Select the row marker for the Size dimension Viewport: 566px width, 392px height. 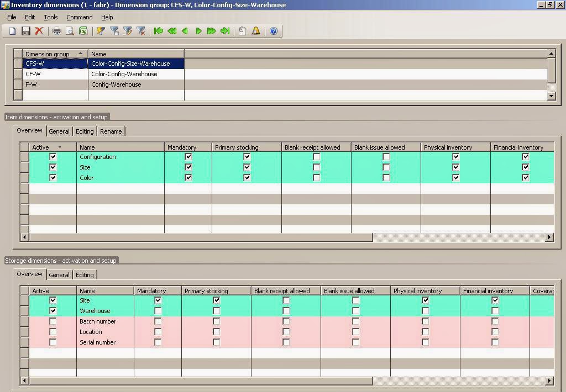tap(24, 167)
